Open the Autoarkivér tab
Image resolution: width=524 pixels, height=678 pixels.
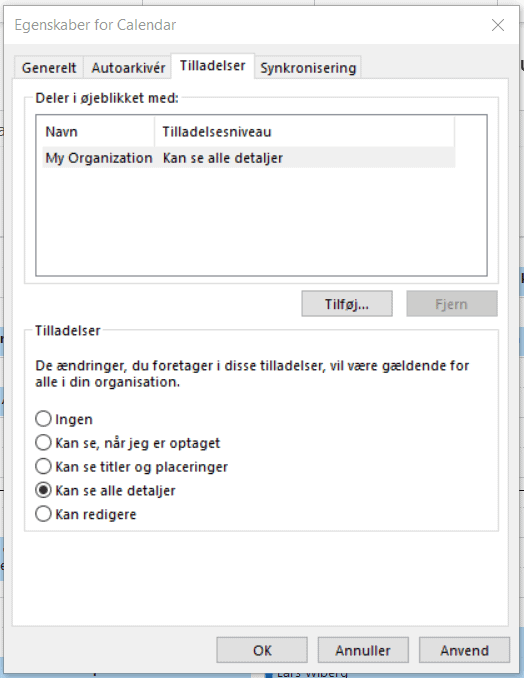point(128,68)
